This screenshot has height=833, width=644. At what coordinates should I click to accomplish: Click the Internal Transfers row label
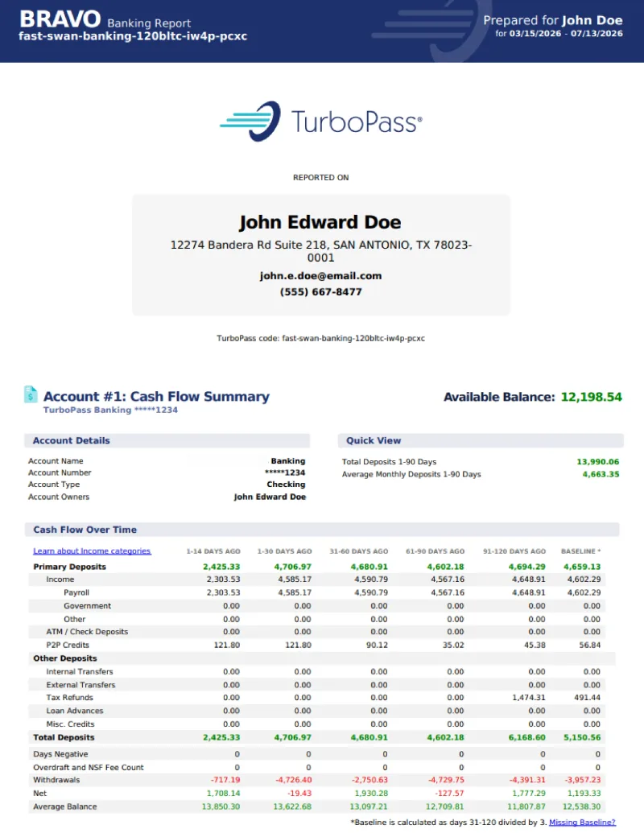coord(80,671)
